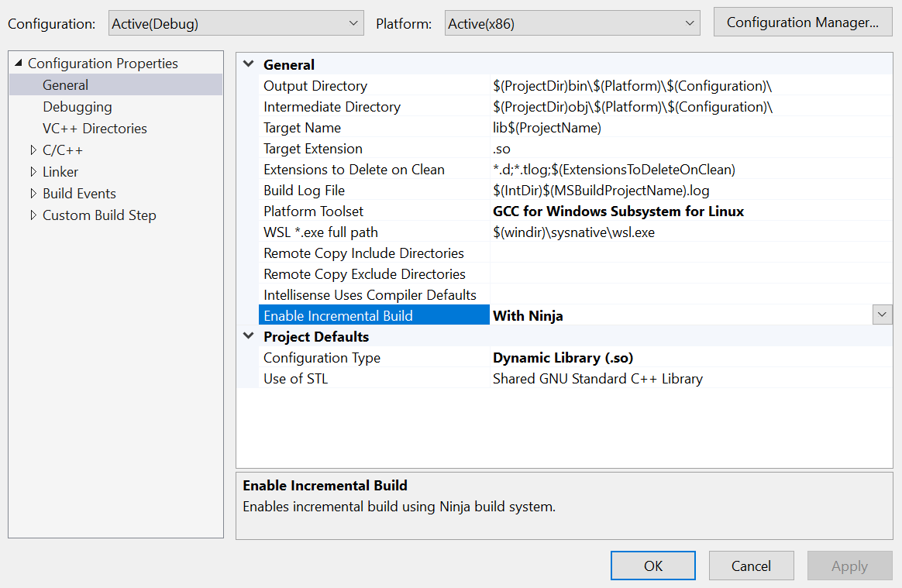The image size is (902, 588).
Task: Expand the C/C++ tree node
Action: coord(33,150)
